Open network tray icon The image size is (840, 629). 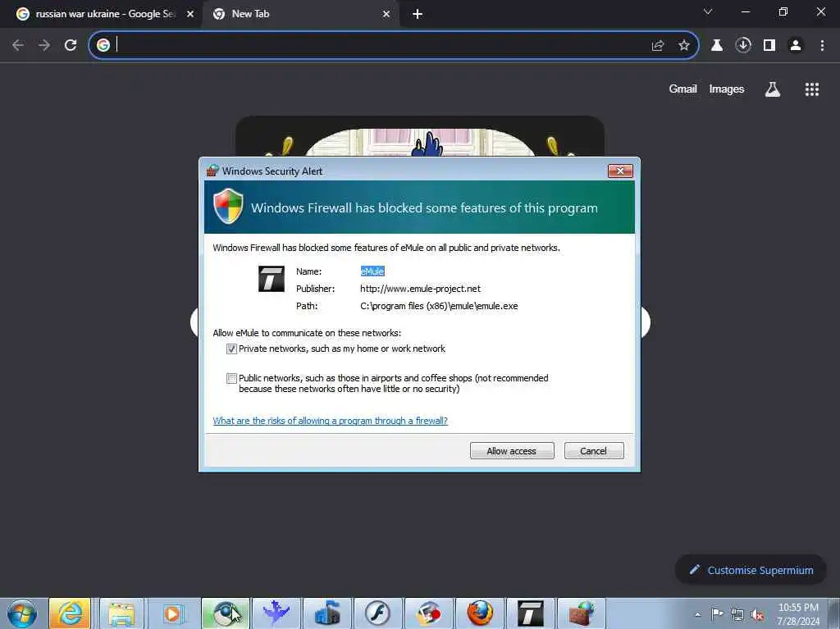click(x=737, y=614)
